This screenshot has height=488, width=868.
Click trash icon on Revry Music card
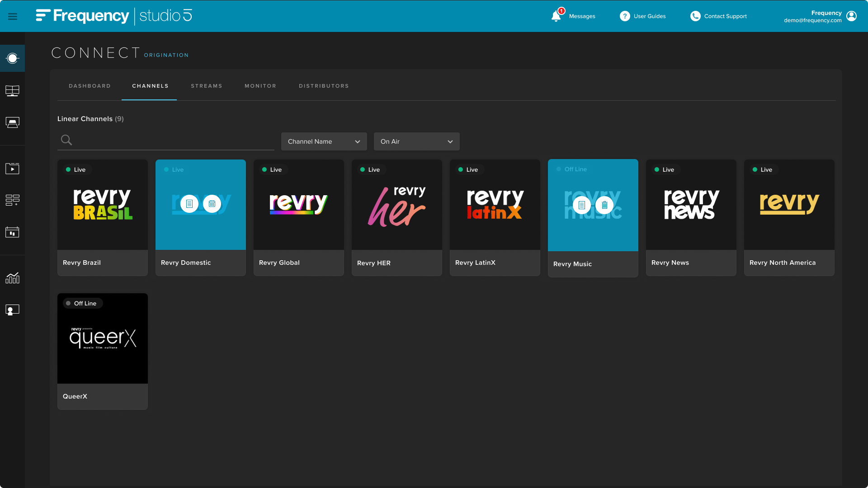pos(604,205)
